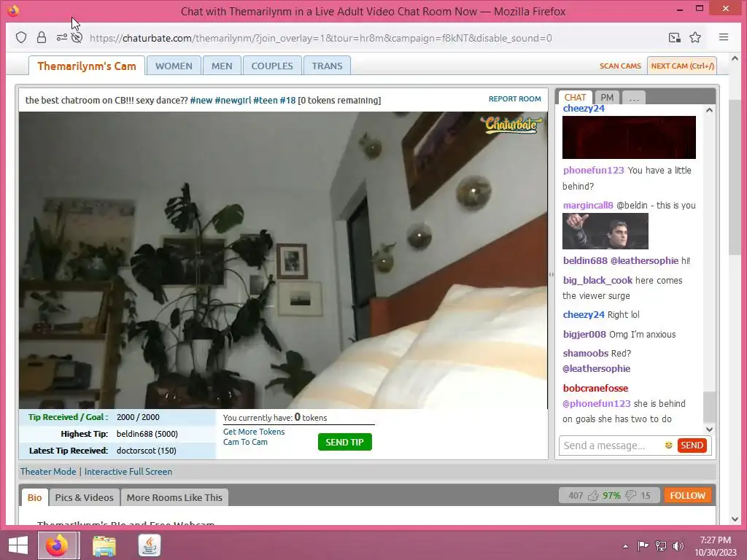Open the chat settings ellipsis tab
747x560 pixels.
[634, 98]
